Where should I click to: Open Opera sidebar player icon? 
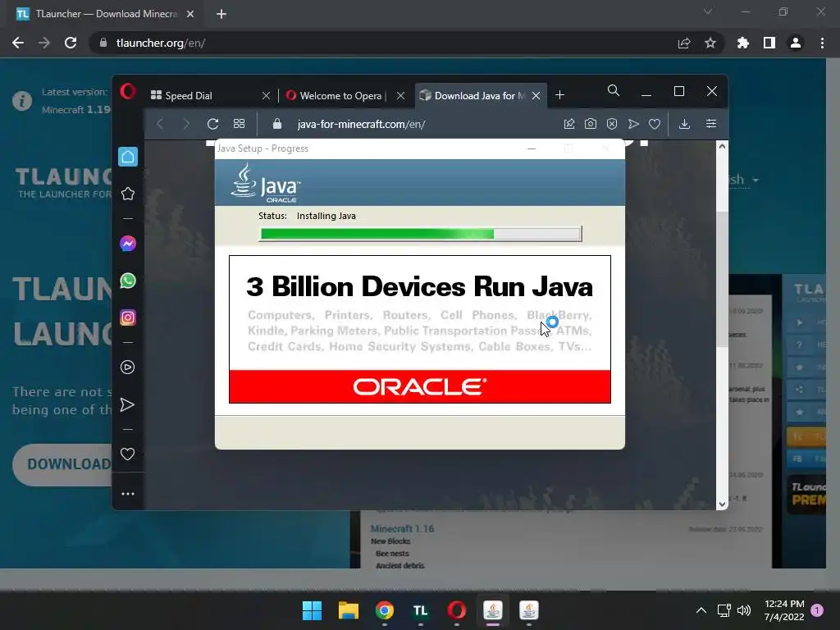click(127, 367)
